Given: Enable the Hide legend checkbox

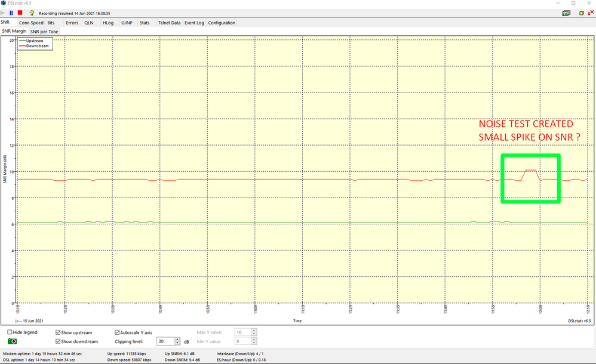Looking at the screenshot, I should tap(10, 332).
